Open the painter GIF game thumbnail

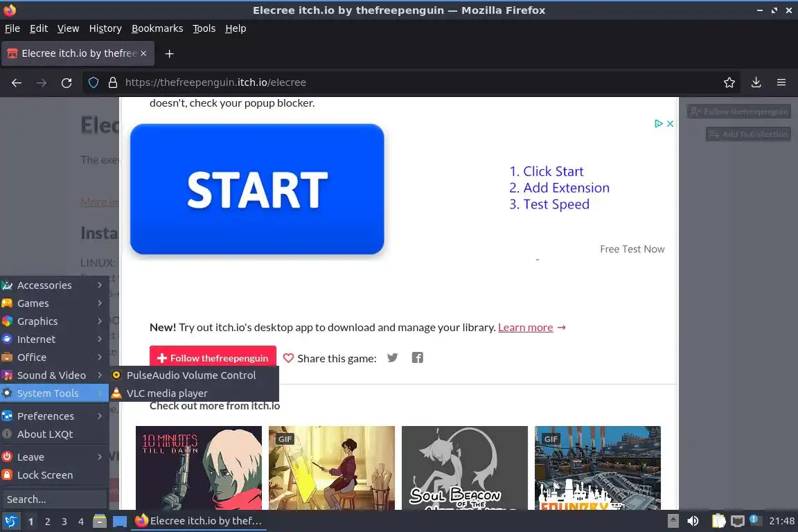[x=332, y=468]
